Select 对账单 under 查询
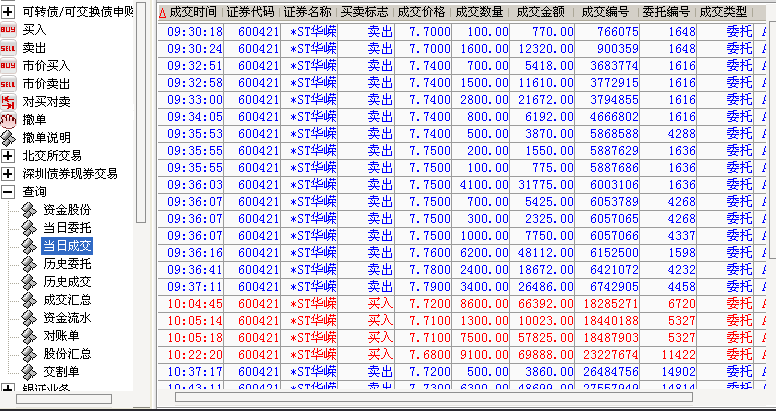Screen dimensions: 776x411 pos(61,336)
